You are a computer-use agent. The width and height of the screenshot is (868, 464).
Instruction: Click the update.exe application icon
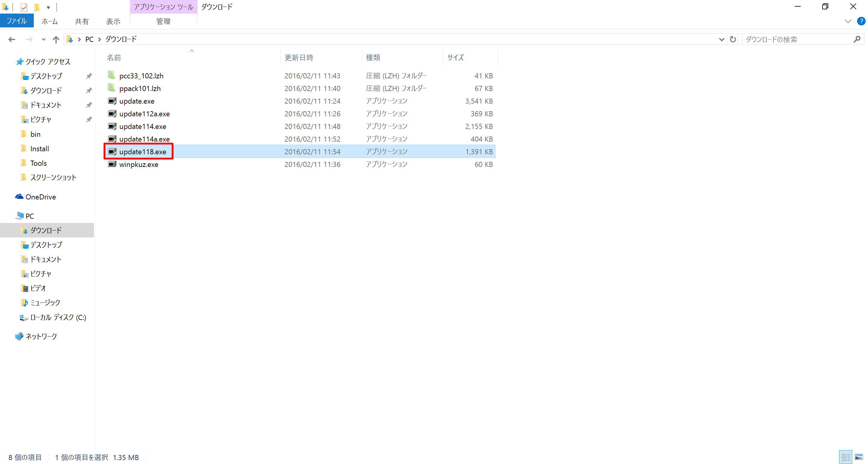112,101
